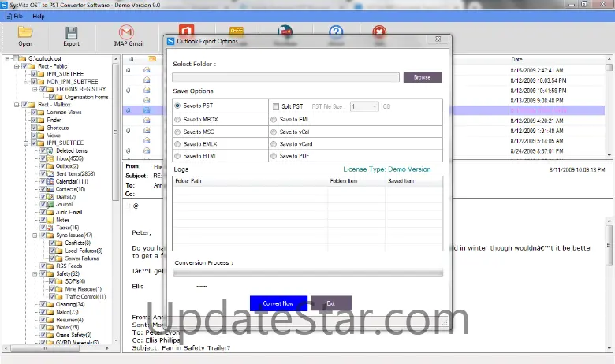
Task: Enable the Split PST checkbox
Action: click(x=276, y=106)
